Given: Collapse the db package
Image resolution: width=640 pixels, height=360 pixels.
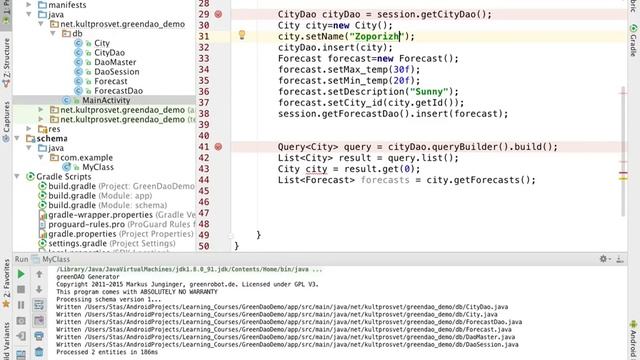Looking at the screenshot, I should (53, 33).
